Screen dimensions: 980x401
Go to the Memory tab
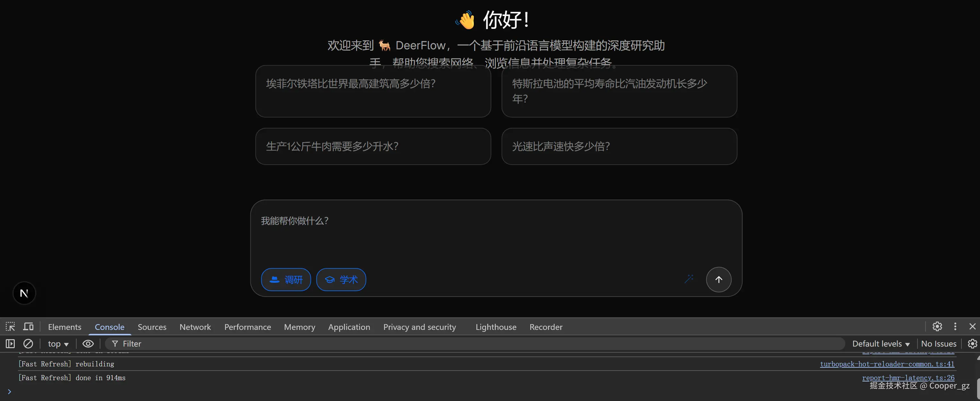[300, 327]
